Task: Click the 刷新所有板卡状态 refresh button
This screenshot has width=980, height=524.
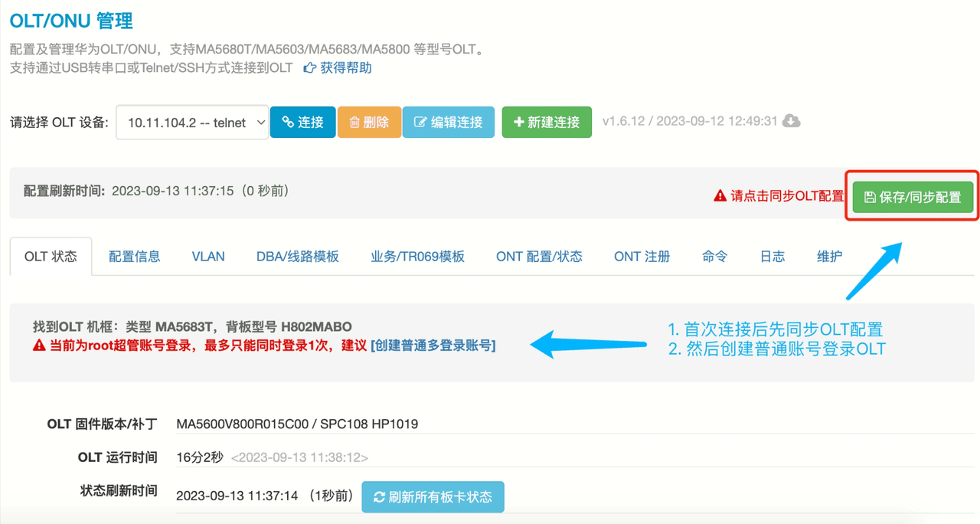Action: 433,496
